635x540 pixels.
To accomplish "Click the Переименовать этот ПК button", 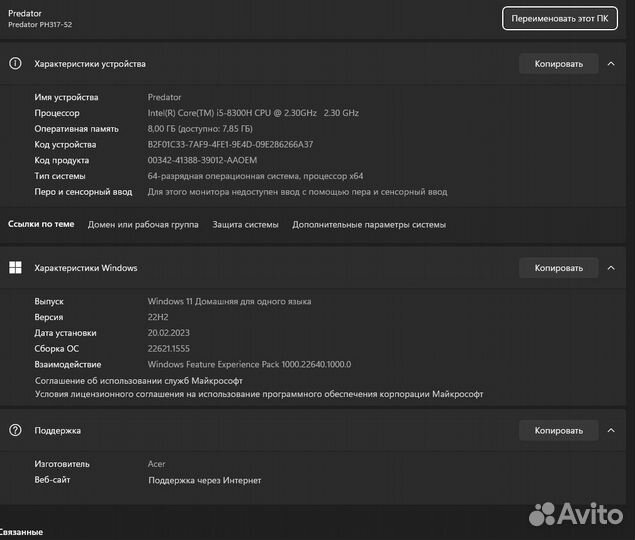I will (x=560, y=18).
